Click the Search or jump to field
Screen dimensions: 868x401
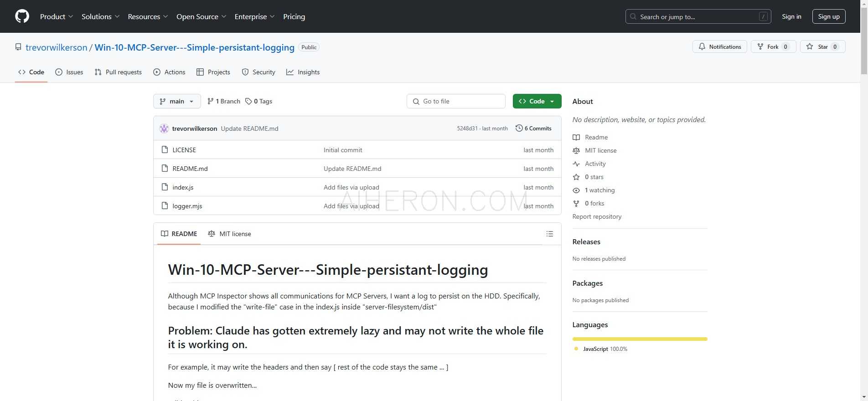698,16
